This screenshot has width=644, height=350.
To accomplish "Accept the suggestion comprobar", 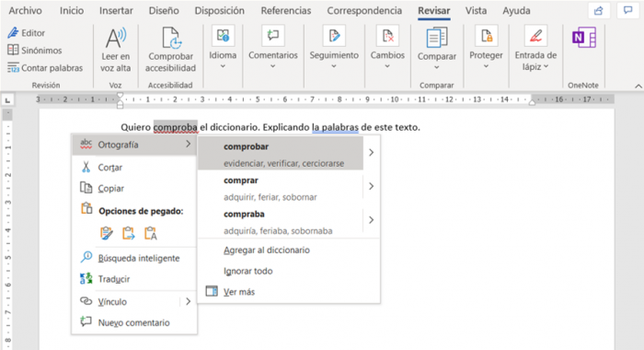I will coord(281,153).
